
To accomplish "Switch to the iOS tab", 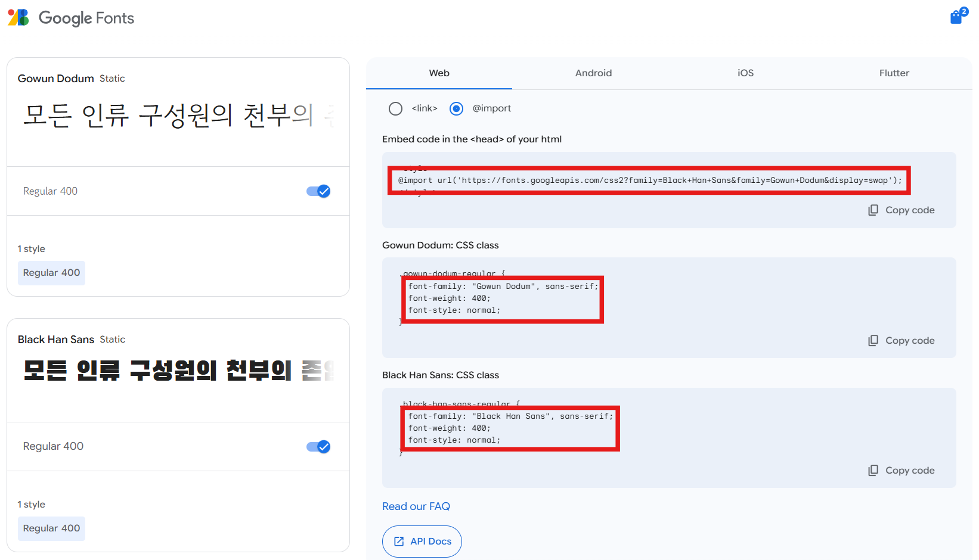I will tap(745, 73).
